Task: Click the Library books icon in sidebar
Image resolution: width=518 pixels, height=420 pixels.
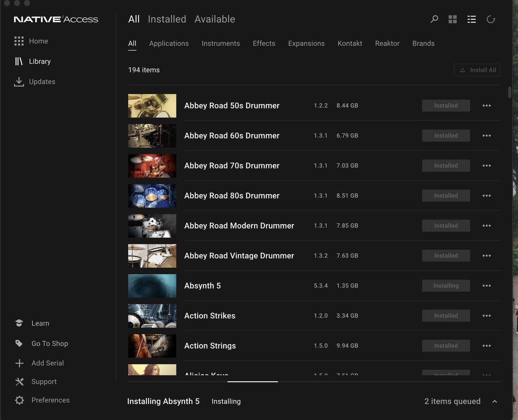Action: point(19,61)
